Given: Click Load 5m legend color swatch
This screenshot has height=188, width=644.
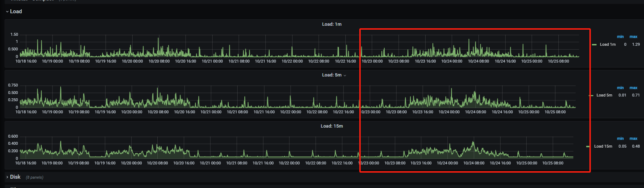Looking at the screenshot, I should 591,95.
